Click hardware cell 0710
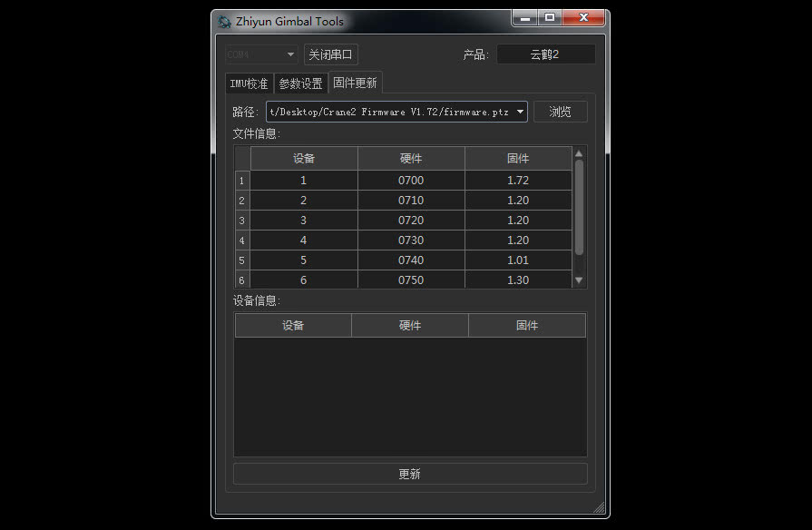This screenshot has height=530, width=812. click(x=411, y=201)
